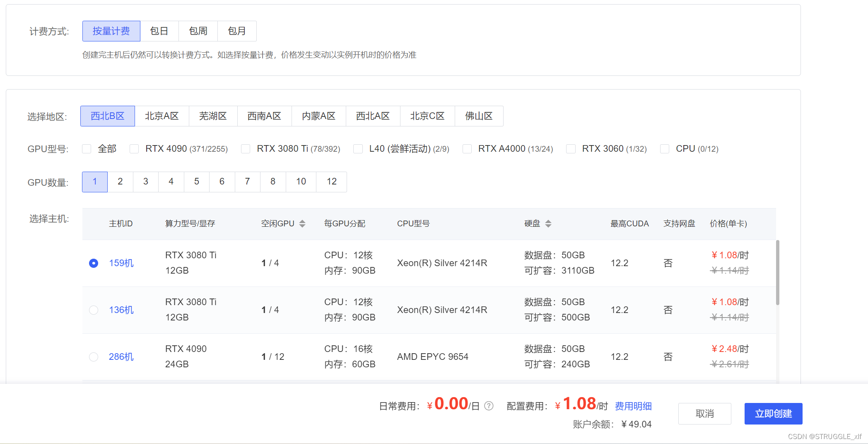868x444 pixels.
Task: Click the host list vertical scrollbar
Action: pyautogui.click(x=778, y=273)
